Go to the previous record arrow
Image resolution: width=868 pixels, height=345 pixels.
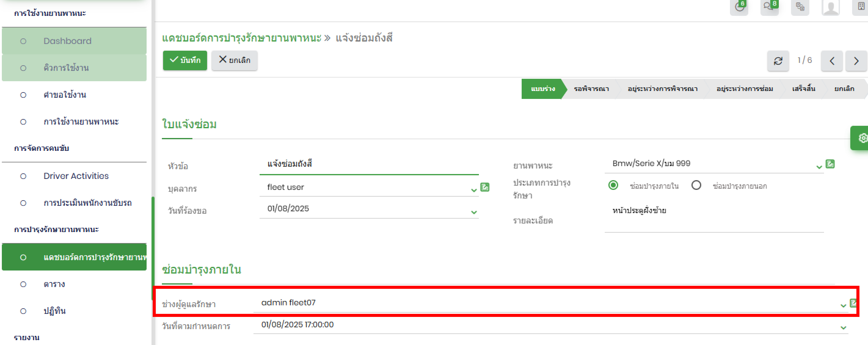(832, 61)
